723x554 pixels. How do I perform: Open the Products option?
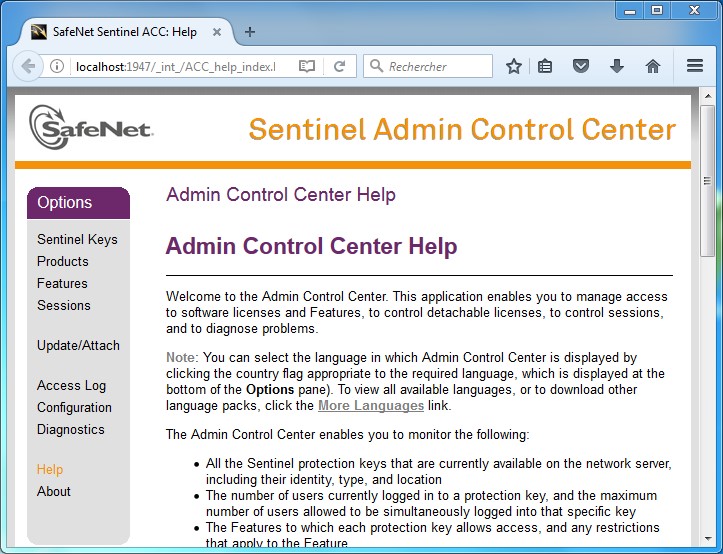[63, 261]
